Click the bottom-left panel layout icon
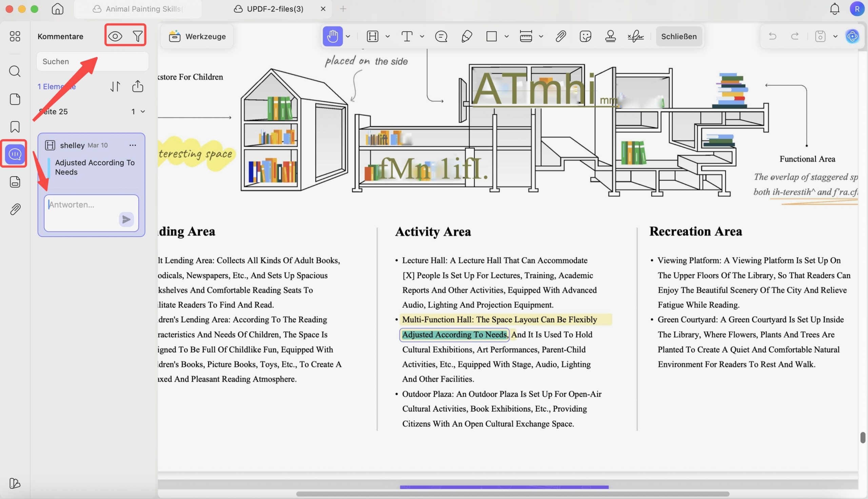The width and height of the screenshot is (868, 499). [15, 483]
